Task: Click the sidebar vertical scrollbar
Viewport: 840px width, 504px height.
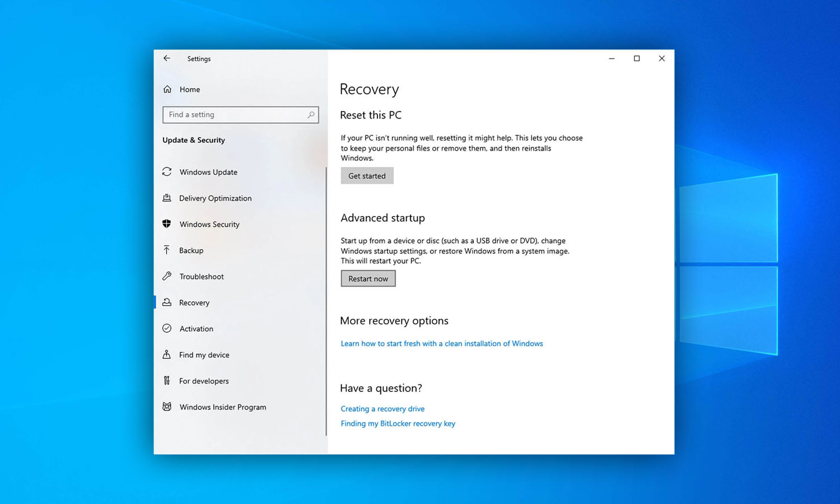Action: (326, 301)
